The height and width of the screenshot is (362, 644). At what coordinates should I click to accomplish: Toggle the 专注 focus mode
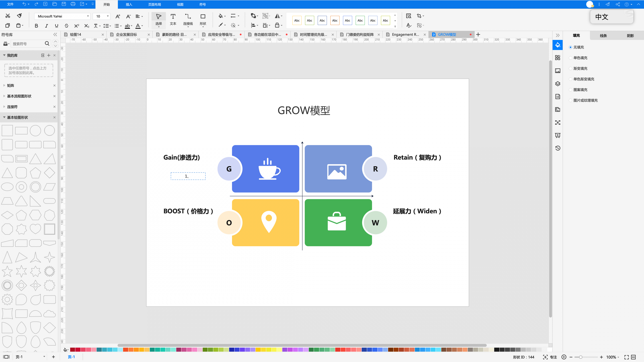(x=550, y=357)
